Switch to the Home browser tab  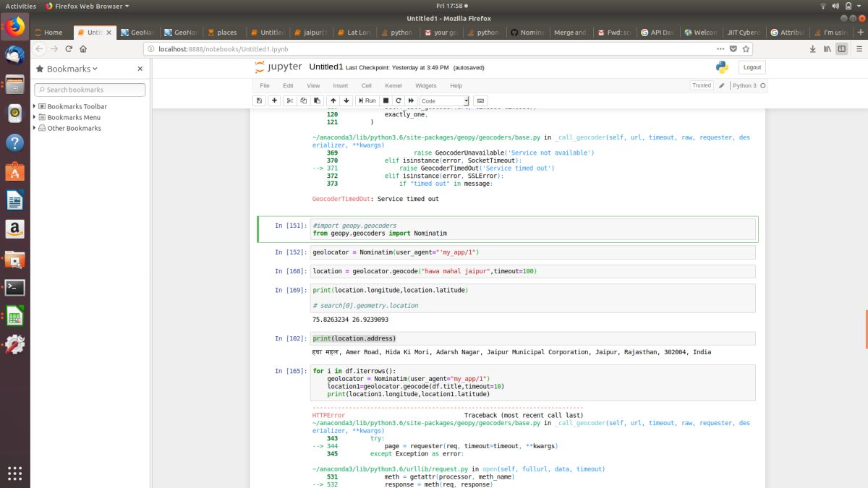(x=51, y=32)
